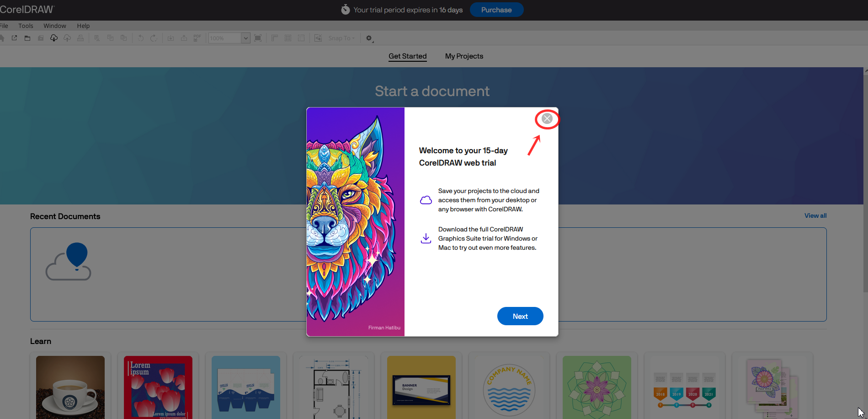Click the Import toolbar icon
868x419 pixels.
point(170,38)
